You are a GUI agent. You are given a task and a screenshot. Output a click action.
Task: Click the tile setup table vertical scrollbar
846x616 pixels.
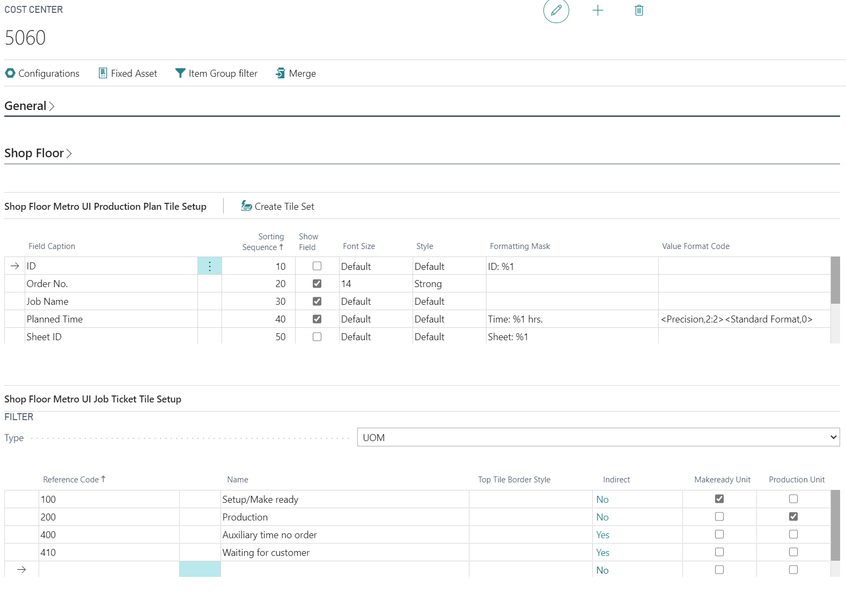click(x=835, y=280)
